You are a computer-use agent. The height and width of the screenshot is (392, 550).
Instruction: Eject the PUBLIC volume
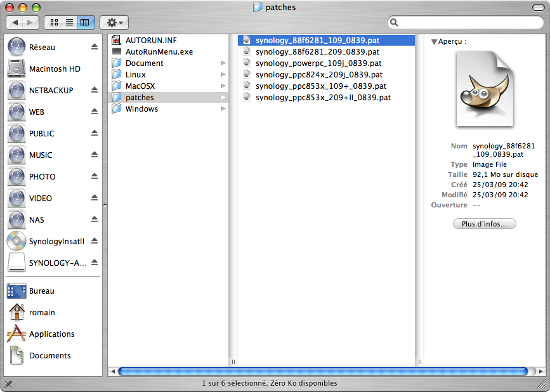click(95, 133)
